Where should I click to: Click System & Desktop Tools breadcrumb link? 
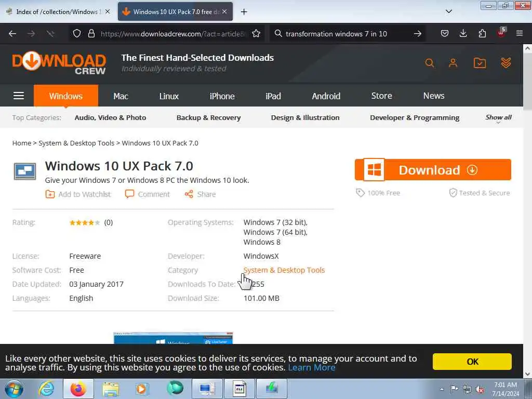pyautogui.click(x=76, y=143)
